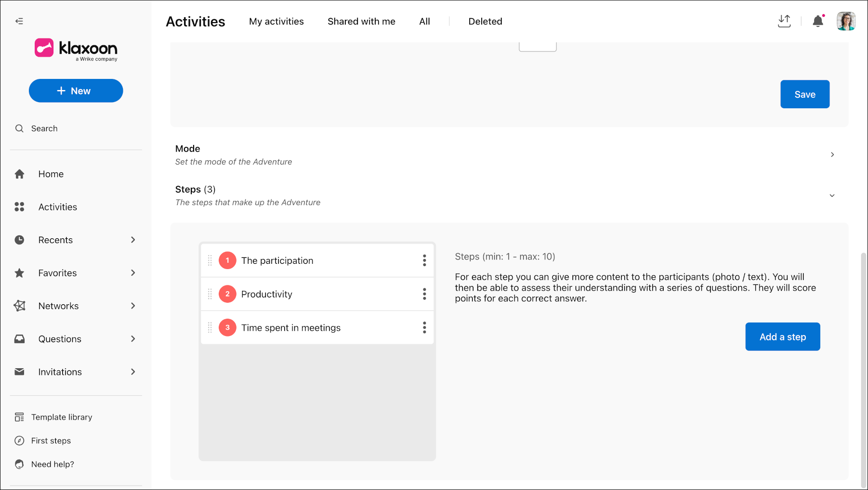Open options menu for The participation step
The height and width of the screenshot is (490, 868).
click(x=424, y=260)
